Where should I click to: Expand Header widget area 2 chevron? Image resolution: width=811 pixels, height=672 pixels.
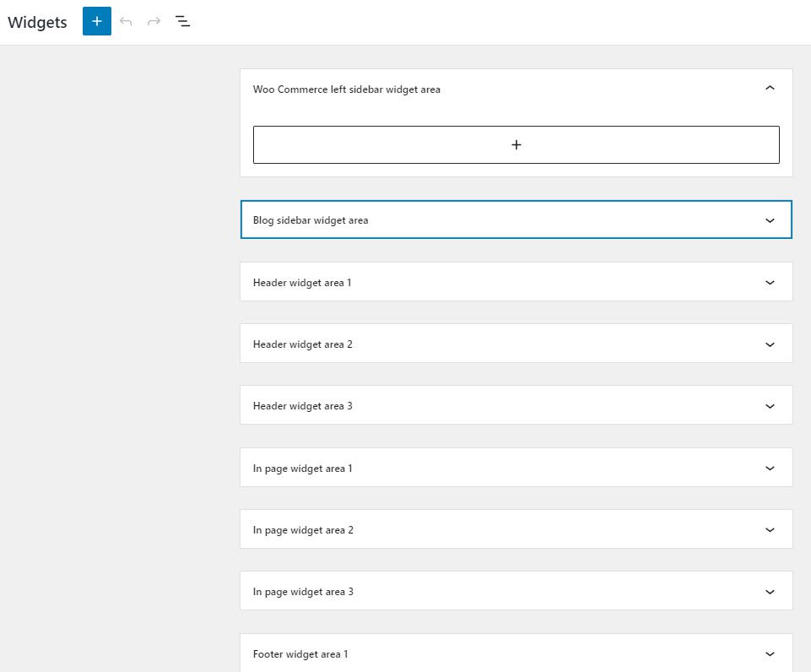tap(769, 344)
